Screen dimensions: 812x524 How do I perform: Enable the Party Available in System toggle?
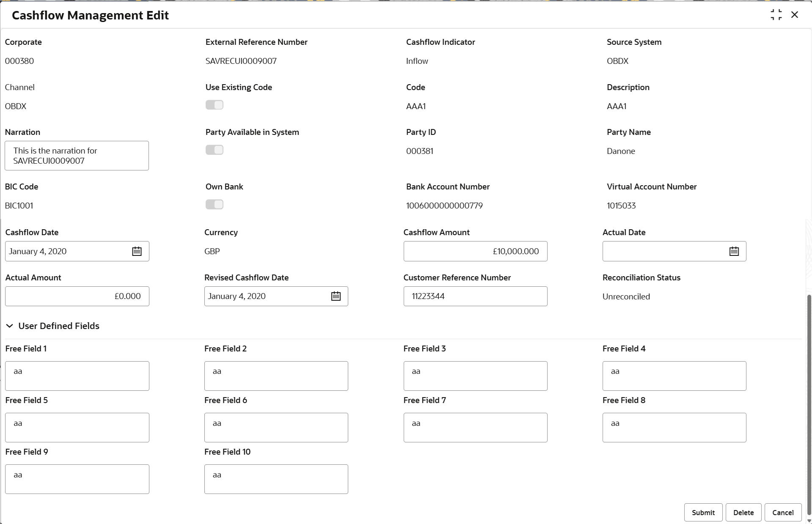215,149
